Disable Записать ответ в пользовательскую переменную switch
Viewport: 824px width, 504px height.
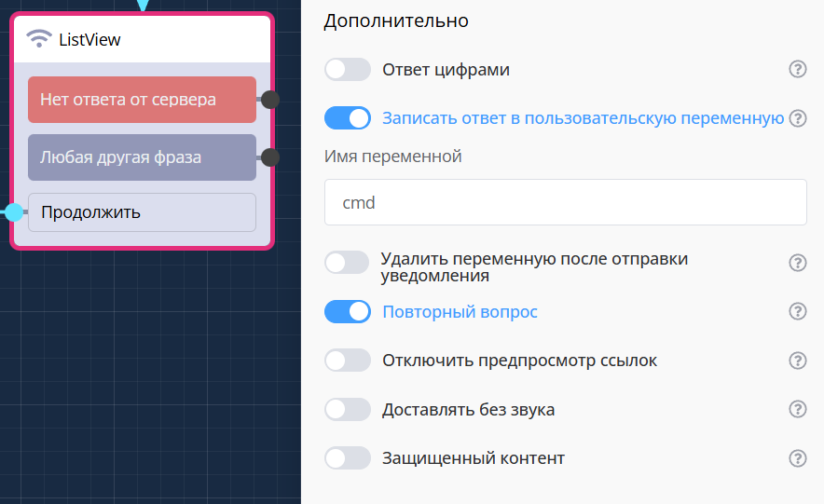pos(348,118)
